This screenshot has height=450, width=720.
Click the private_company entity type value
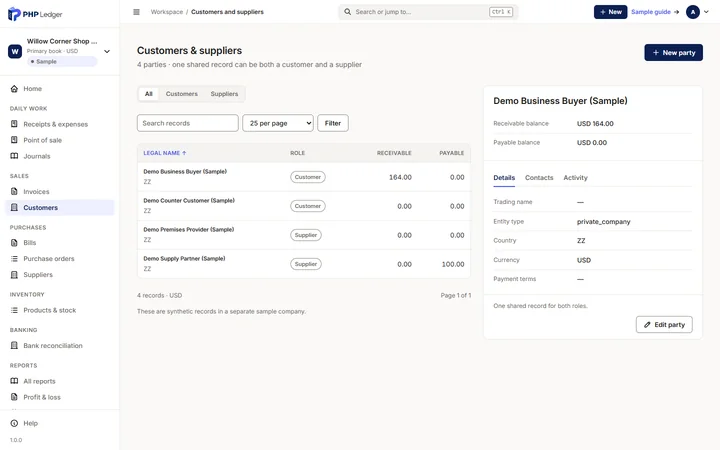603,222
